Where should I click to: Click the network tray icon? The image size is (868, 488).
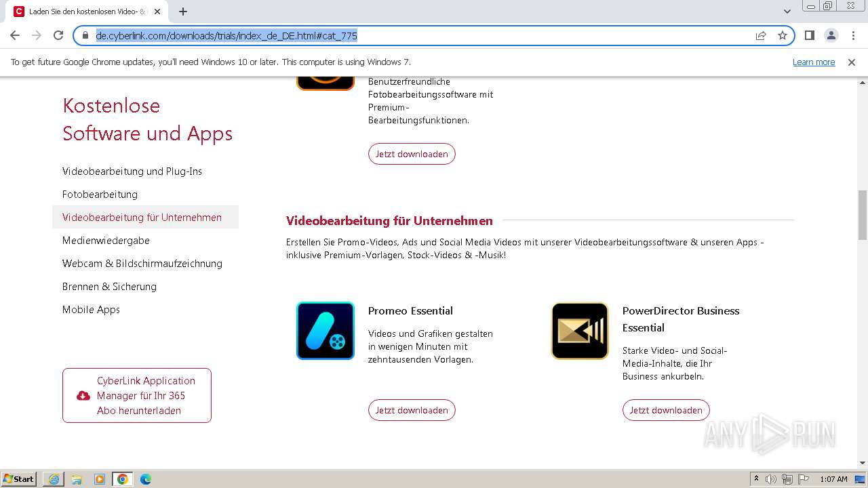(x=787, y=479)
